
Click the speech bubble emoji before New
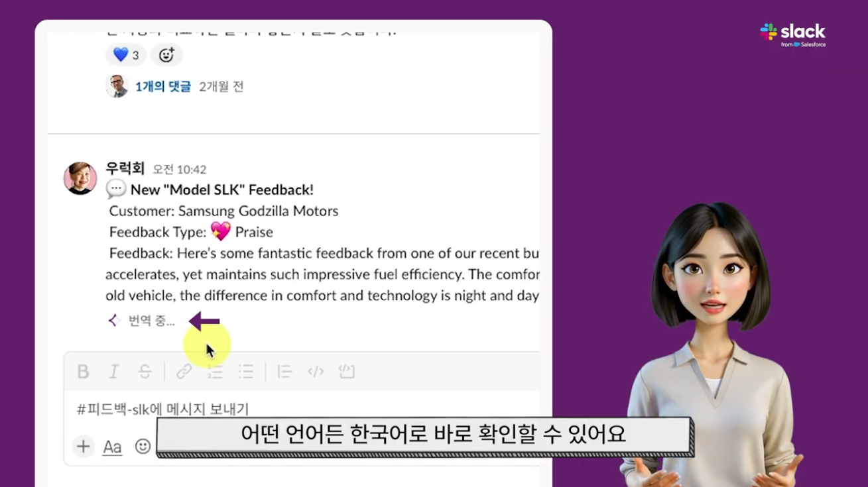click(x=116, y=189)
